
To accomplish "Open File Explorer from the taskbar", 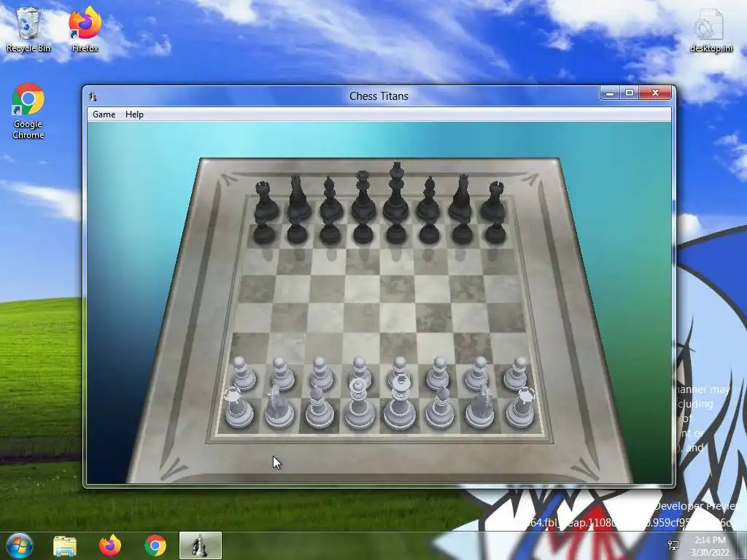I will [x=65, y=545].
